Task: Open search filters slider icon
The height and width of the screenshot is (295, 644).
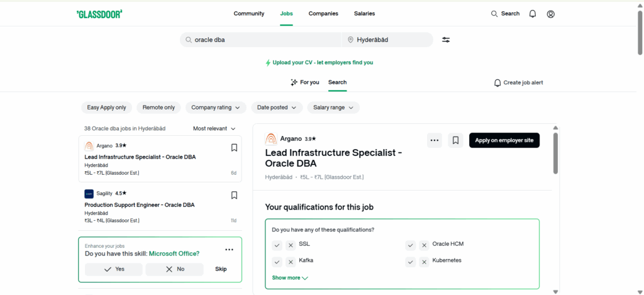Action: [x=446, y=40]
